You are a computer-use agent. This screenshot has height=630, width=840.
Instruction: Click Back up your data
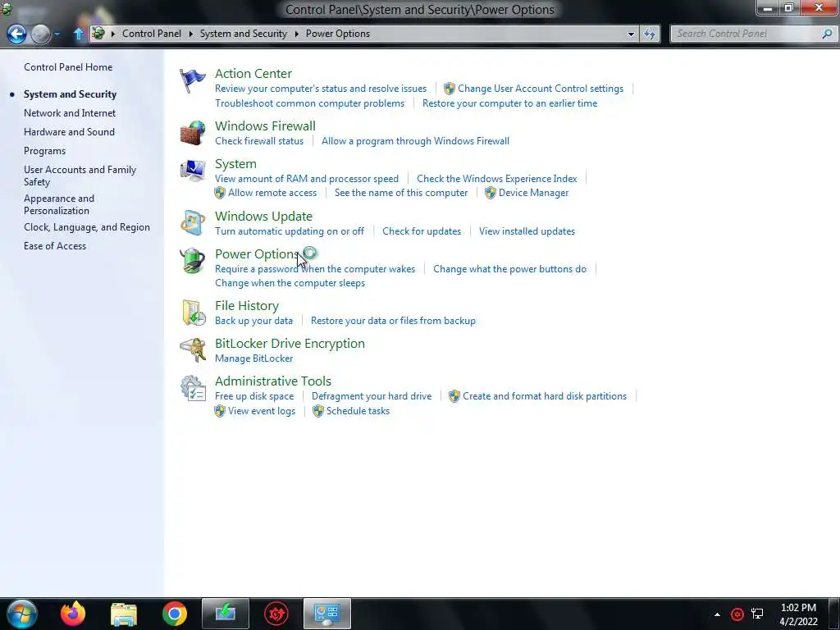(x=254, y=321)
